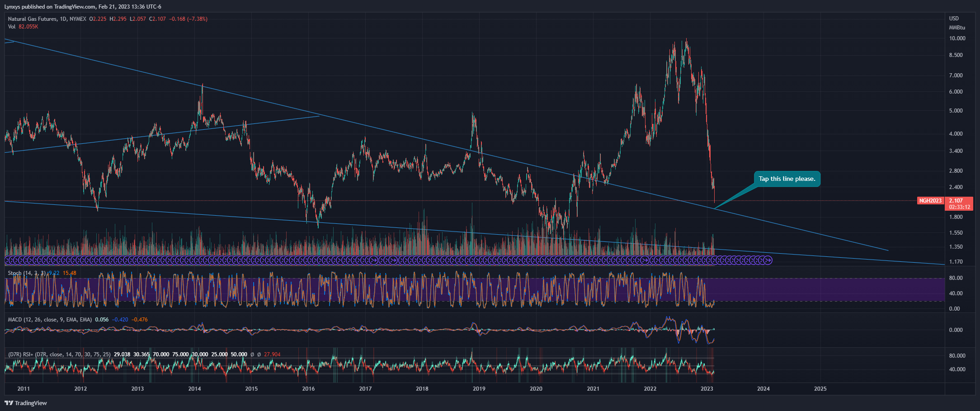
Task: Click the 2024 label on time axis
Action: (x=763, y=389)
